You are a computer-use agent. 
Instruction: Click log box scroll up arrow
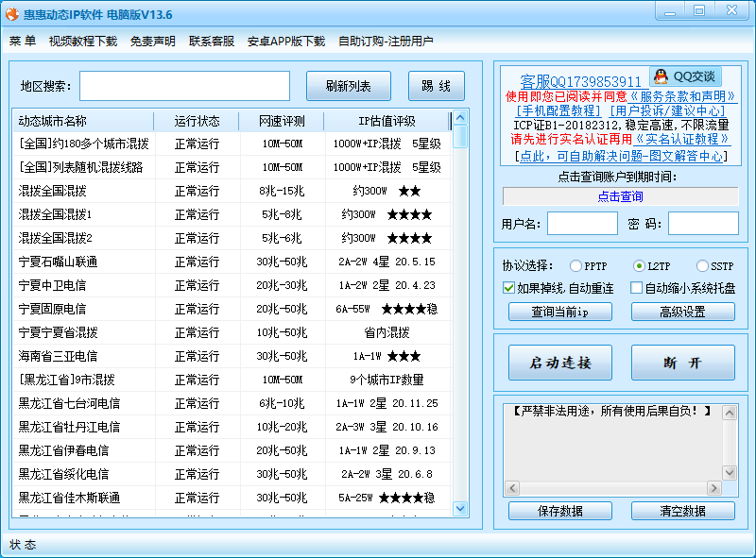pyautogui.click(x=730, y=413)
